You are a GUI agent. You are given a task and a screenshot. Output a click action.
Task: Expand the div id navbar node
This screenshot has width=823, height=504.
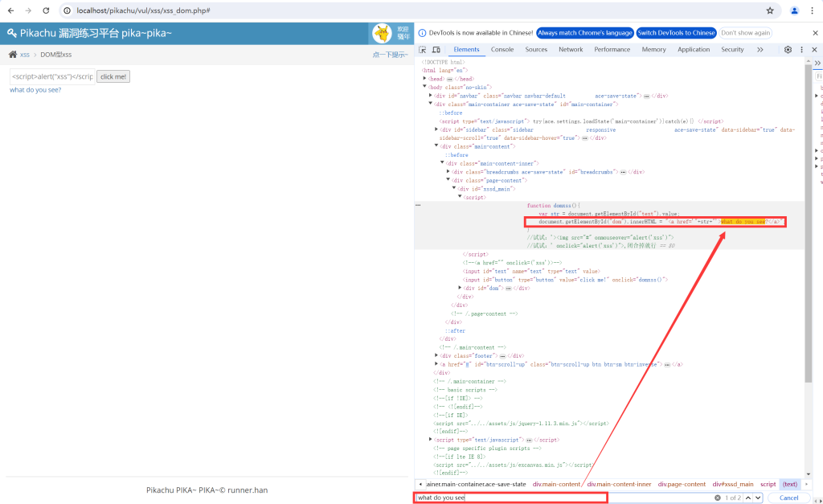pyautogui.click(x=431, y=95)
